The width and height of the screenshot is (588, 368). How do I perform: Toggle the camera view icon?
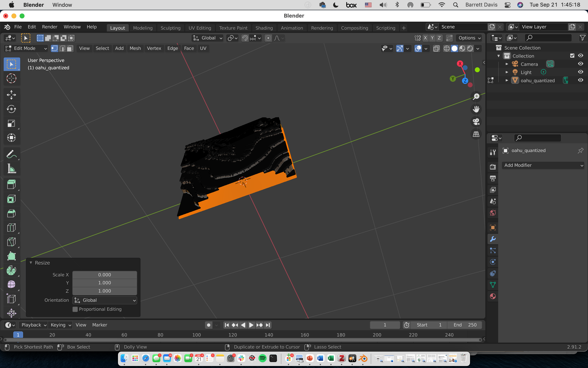tap(476, 121)
